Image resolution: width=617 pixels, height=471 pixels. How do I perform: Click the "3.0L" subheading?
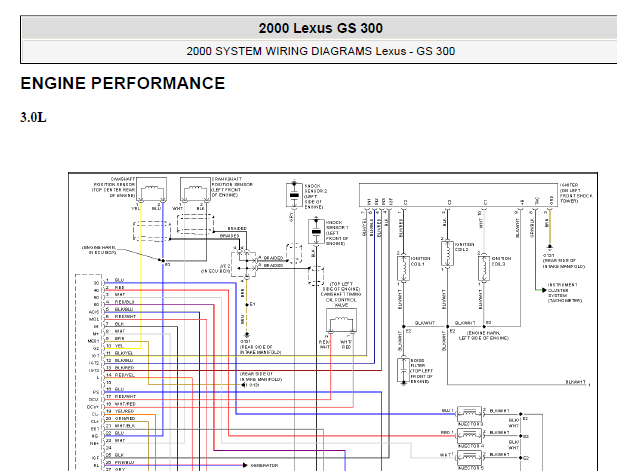point(33,117)
